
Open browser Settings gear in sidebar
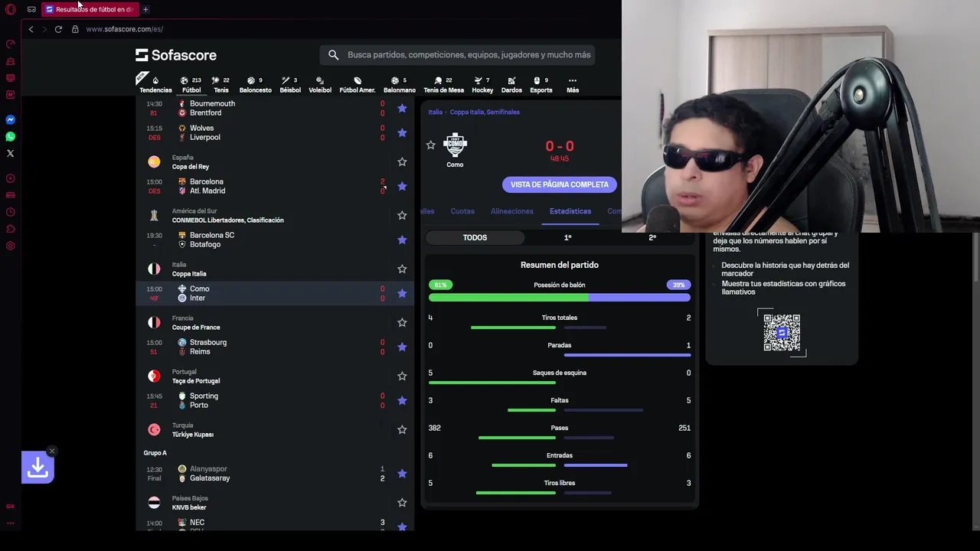tap(11, 246)
